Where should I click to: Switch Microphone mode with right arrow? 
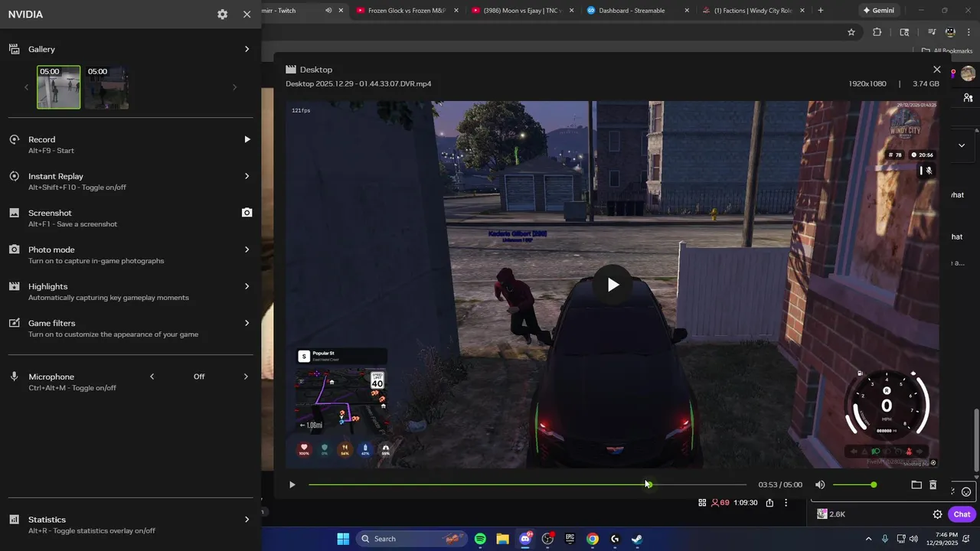tap(246, 377)
